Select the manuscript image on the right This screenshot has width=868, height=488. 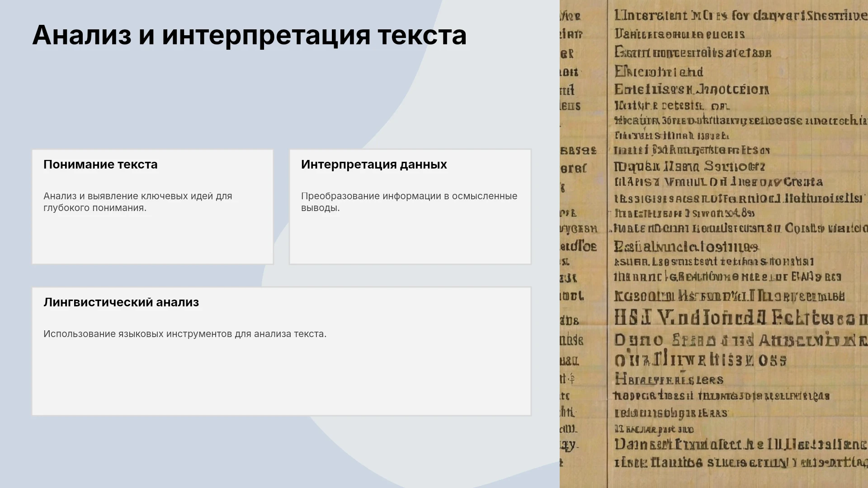714,244
